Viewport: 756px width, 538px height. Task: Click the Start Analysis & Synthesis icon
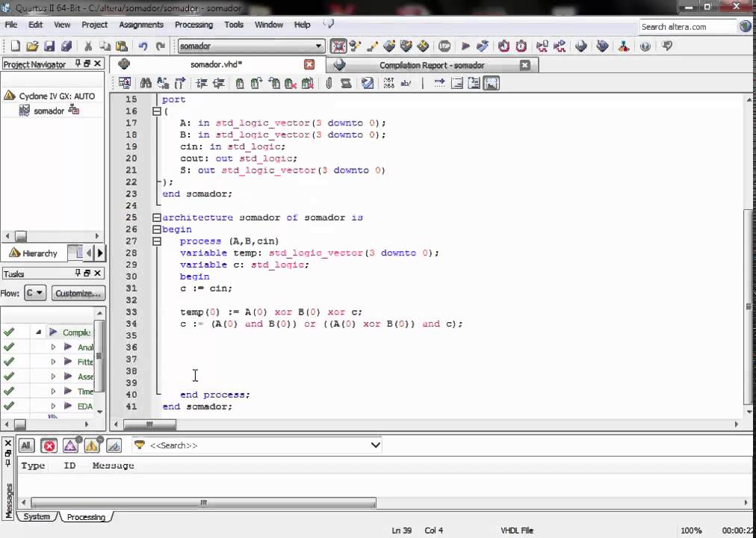tap(482, 46)
